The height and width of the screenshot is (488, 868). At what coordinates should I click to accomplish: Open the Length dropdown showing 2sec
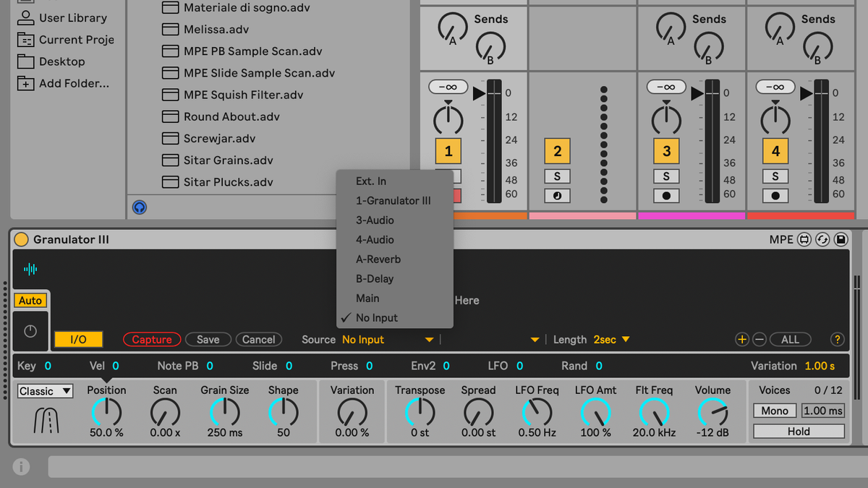click(606, 339)
